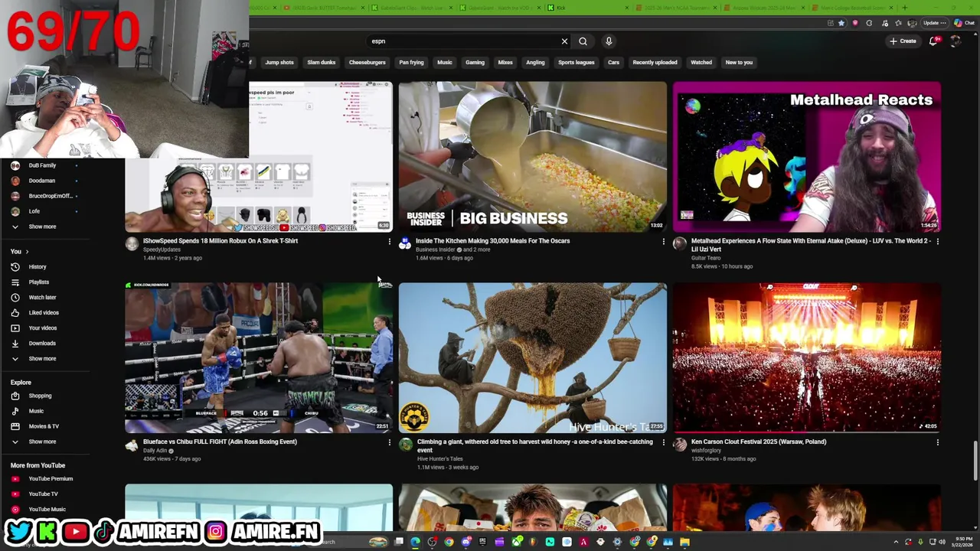Image resolution: width=980 pixels, height=551 pixels.
Task: Open more options for Blueface vs Chibu video
Action: tap(390, 442)
